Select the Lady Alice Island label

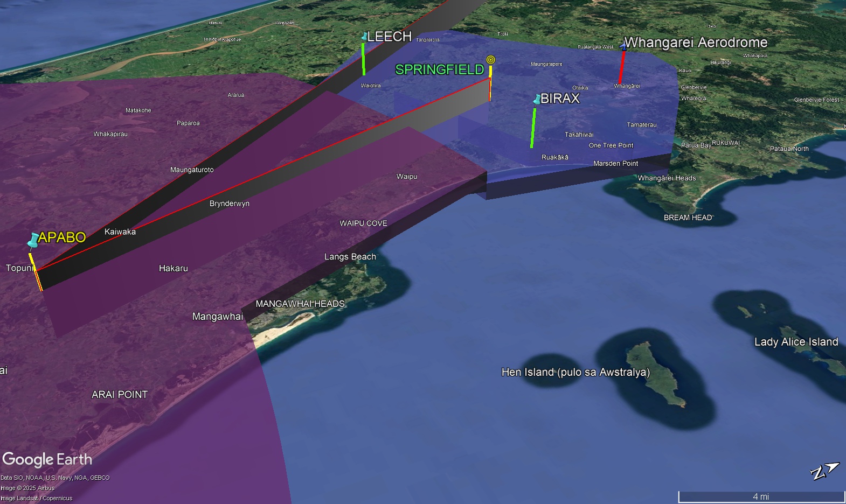pos(796,342)
